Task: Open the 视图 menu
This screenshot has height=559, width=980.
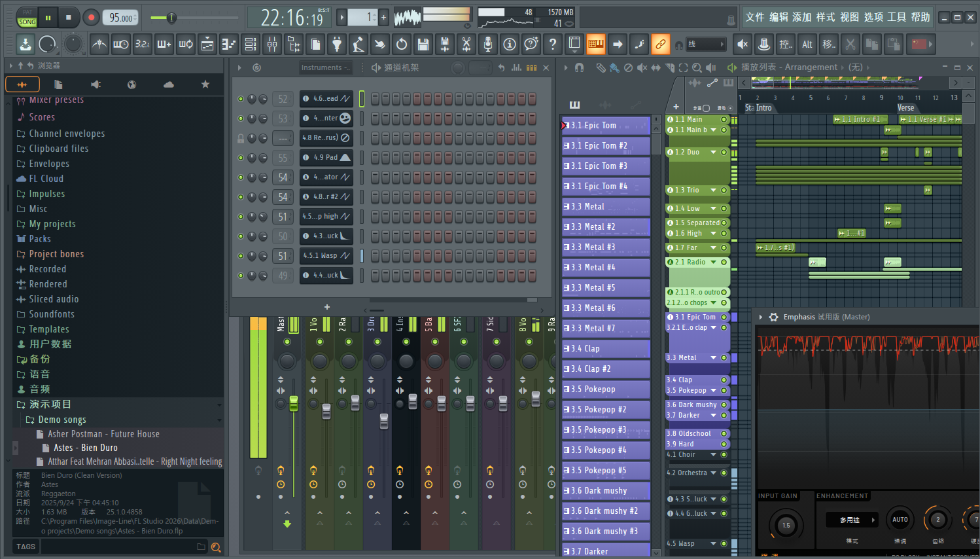Action: point(850,17)
